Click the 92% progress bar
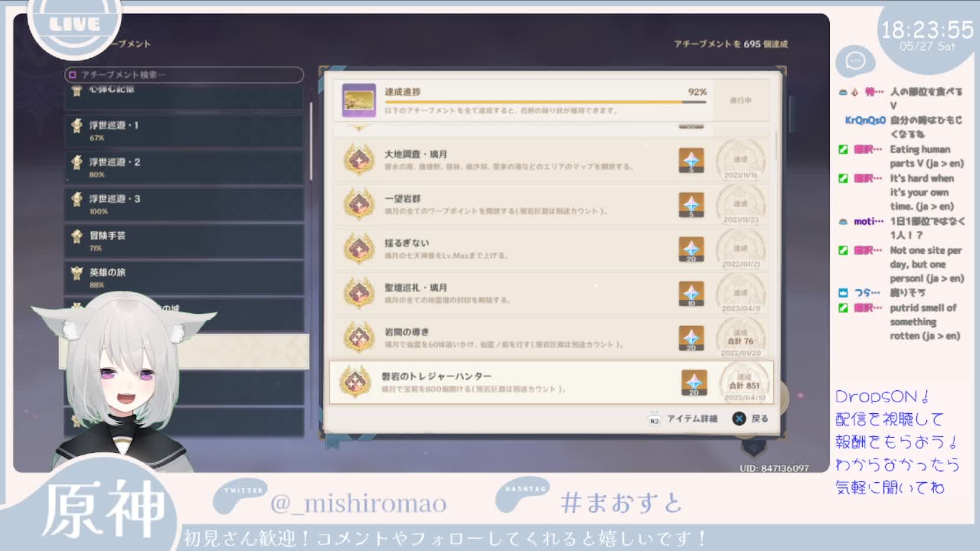 [x=545, y=102]
